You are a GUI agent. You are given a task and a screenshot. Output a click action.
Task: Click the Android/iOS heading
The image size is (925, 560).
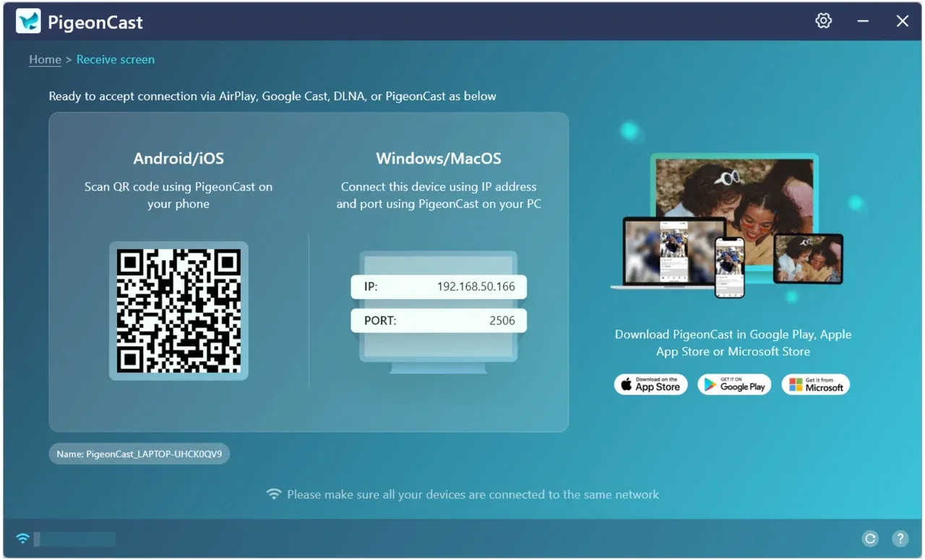[x=178, y=159]
